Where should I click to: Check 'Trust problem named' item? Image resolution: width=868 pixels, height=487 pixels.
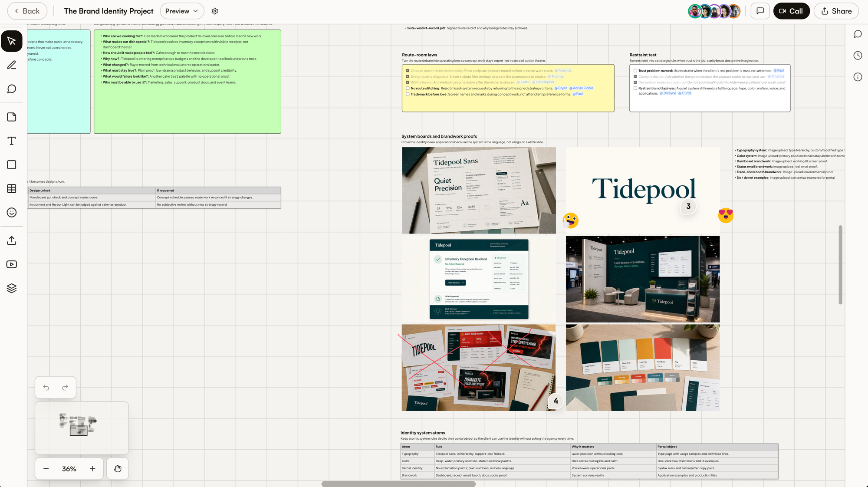pyautogui.click(x=635, y=71)
